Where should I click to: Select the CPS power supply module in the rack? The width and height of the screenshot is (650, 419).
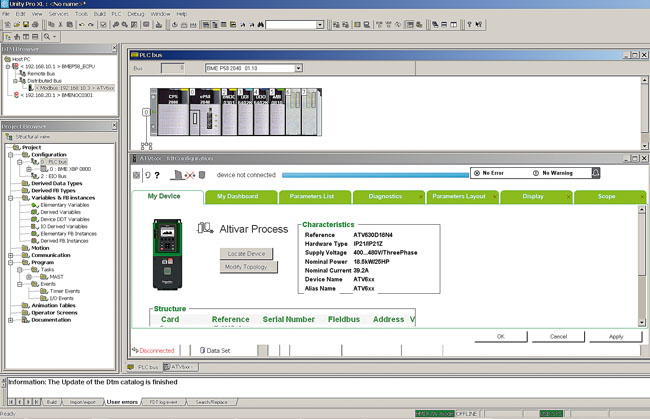pyautogui.click(x=173, y=112)
